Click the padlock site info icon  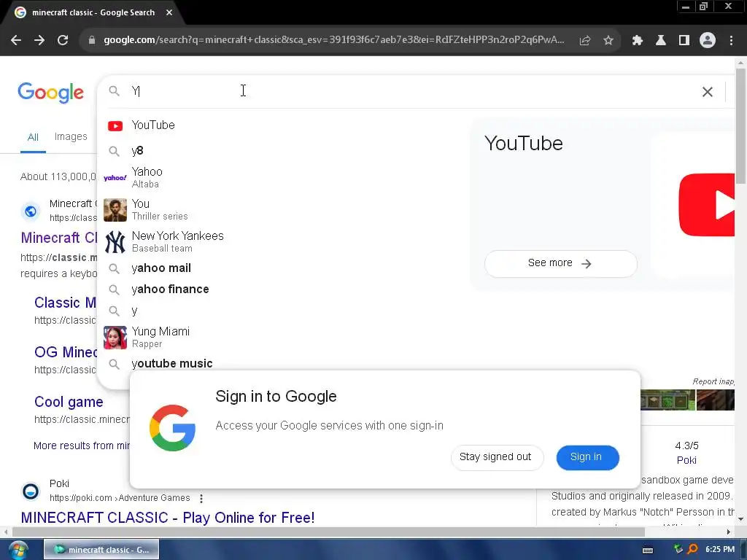(92, 41)
